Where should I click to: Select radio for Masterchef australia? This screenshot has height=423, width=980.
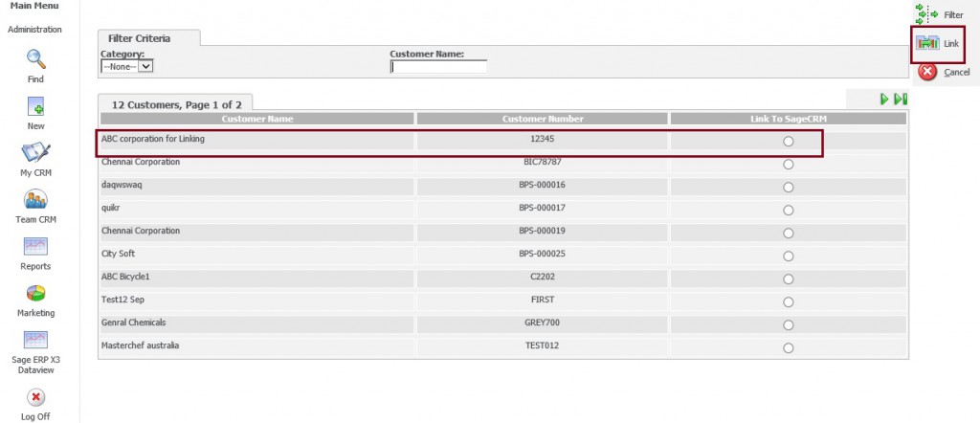(789, 348)
